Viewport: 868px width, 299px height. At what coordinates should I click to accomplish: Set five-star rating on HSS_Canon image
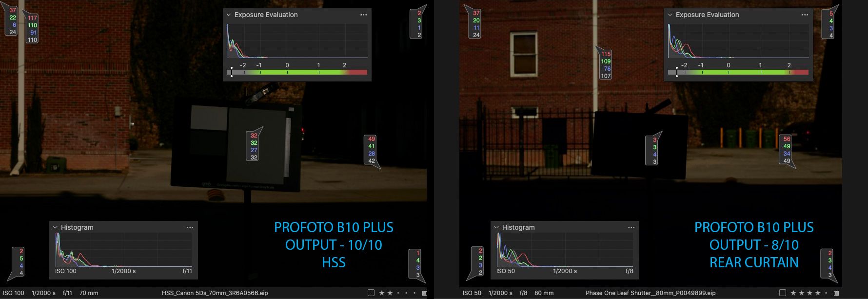tap(414, 293)
